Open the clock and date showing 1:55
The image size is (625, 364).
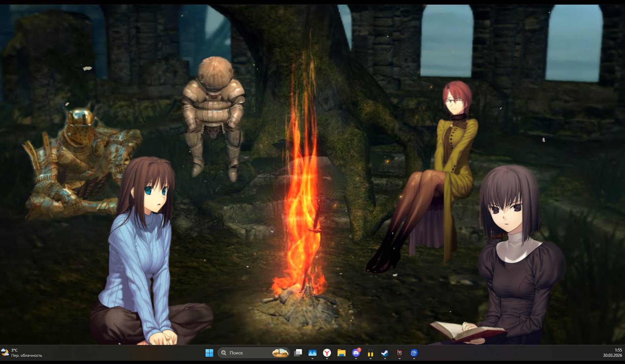612,353
